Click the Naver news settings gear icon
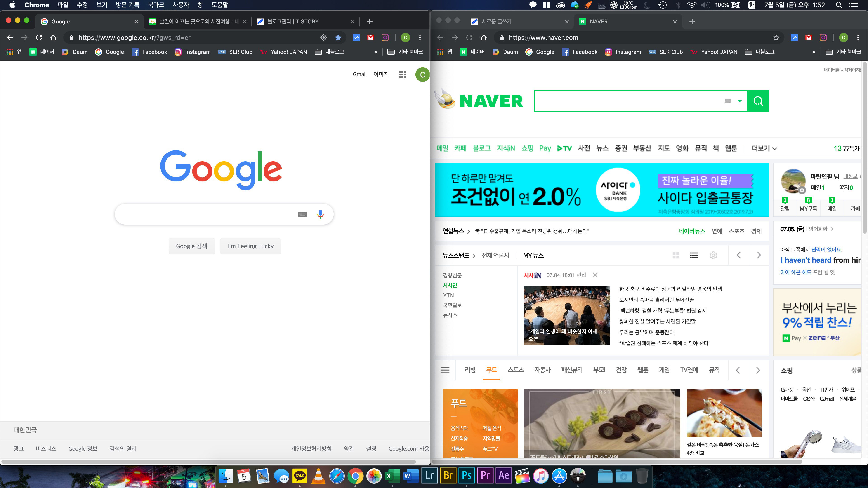The height and width of the screenshot is (488, 868). (713, 255)
